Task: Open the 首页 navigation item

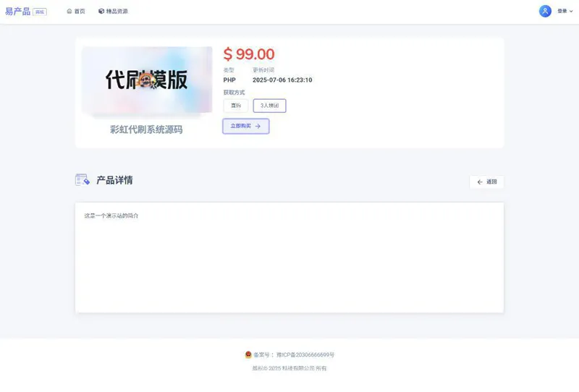Action: point(79,12)
